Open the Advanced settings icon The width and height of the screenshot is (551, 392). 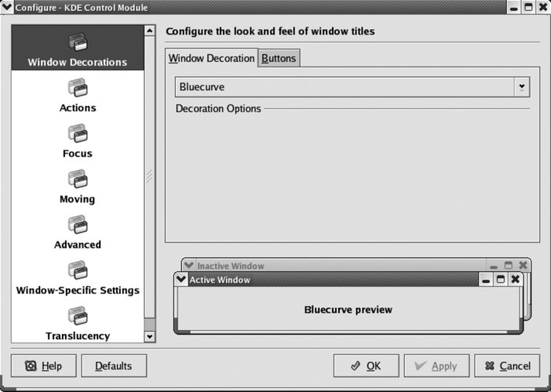pos(78,224)
